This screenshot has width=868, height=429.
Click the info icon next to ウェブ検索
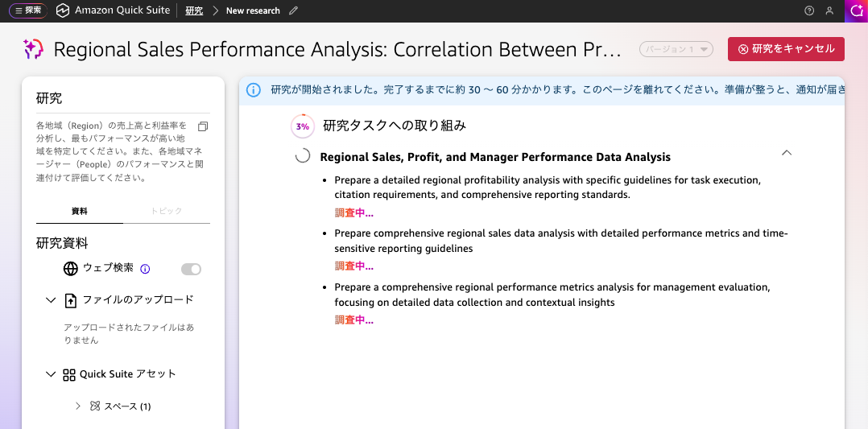click(x=146, y=269)
